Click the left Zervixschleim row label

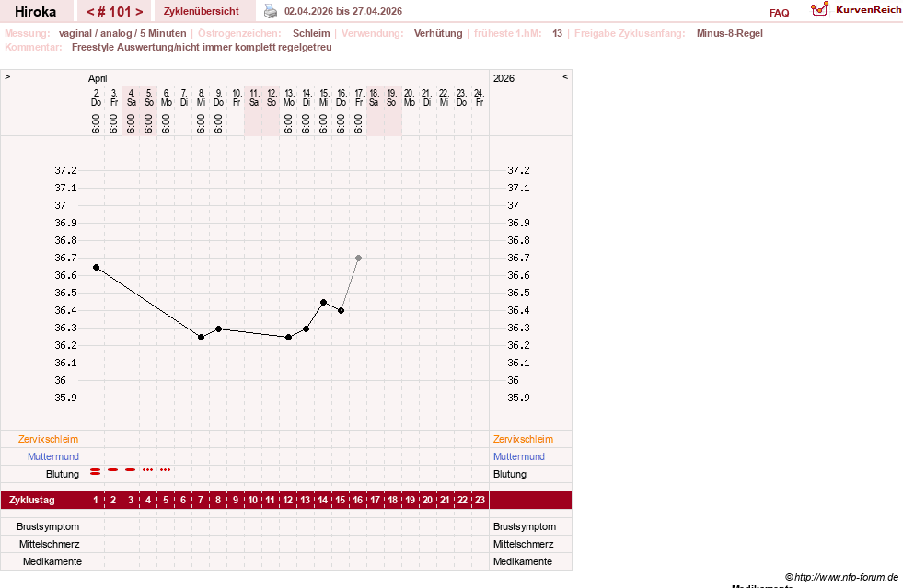[x=48, y=439]
